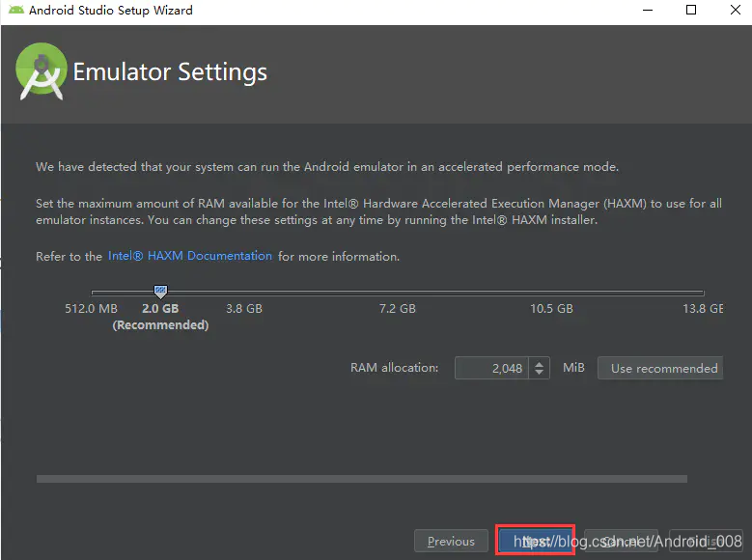Maximize the Setup Wizard window

coord(691,10)
